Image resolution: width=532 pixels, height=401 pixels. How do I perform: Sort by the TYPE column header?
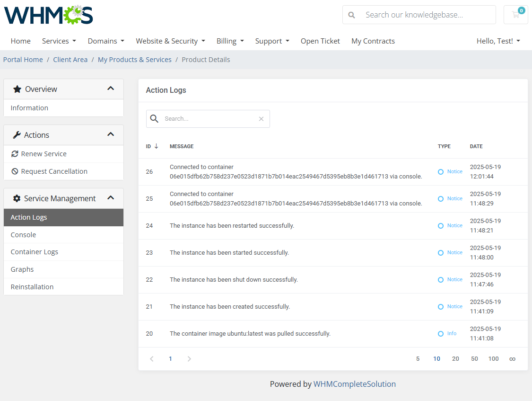click(444, 146)
